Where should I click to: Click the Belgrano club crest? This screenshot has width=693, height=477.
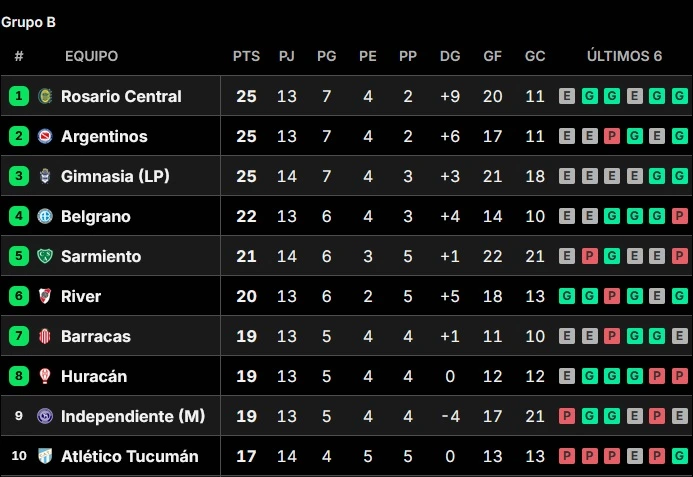45,216
